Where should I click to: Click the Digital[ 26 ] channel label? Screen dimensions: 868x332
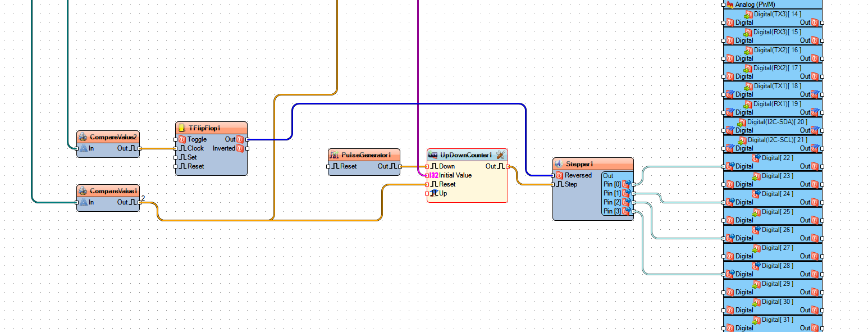tap(778, 230)
